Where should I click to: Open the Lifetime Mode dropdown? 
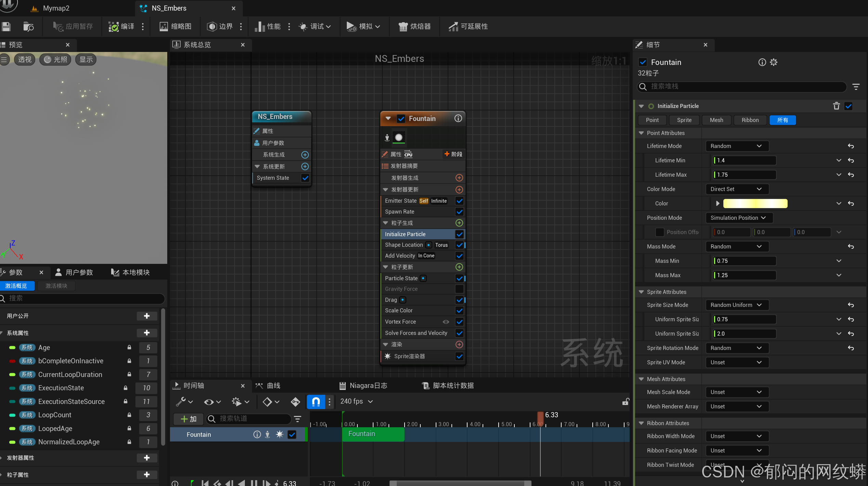click(737, 146)
